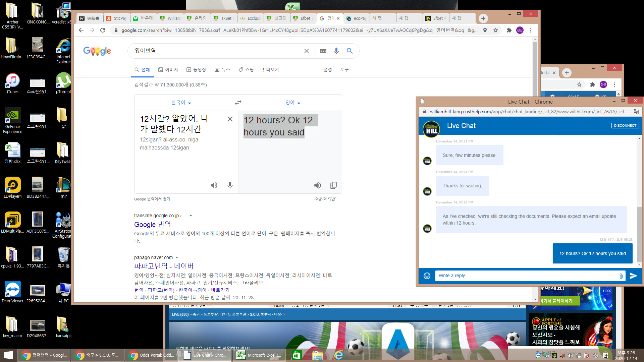Click DISCONNECT in Live Chat
This screenshot has width=644, height=362.
tap(625, 126)
